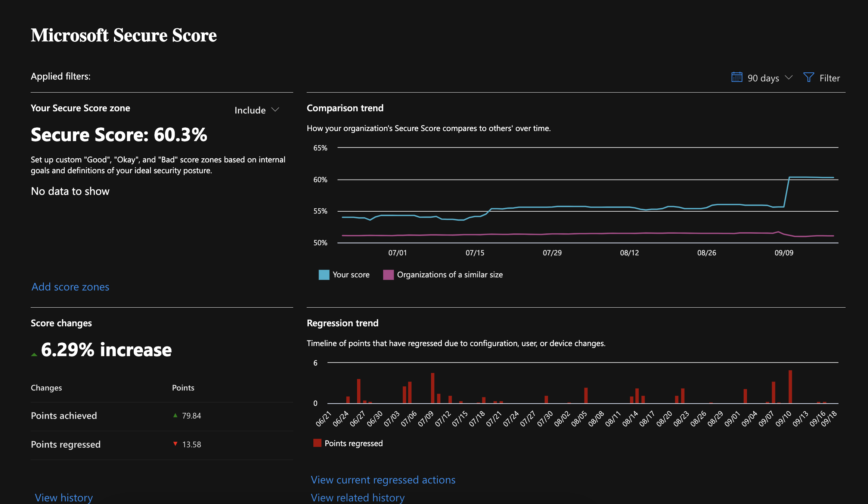Open View related history
The width and height of the screenshot is (868, 504).
[357, 497]
